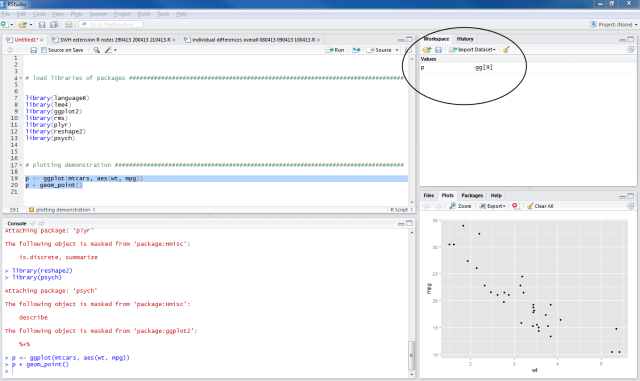This screenshot has height=381, width=640.
Task: Open the Build menu
Action: 144,14
